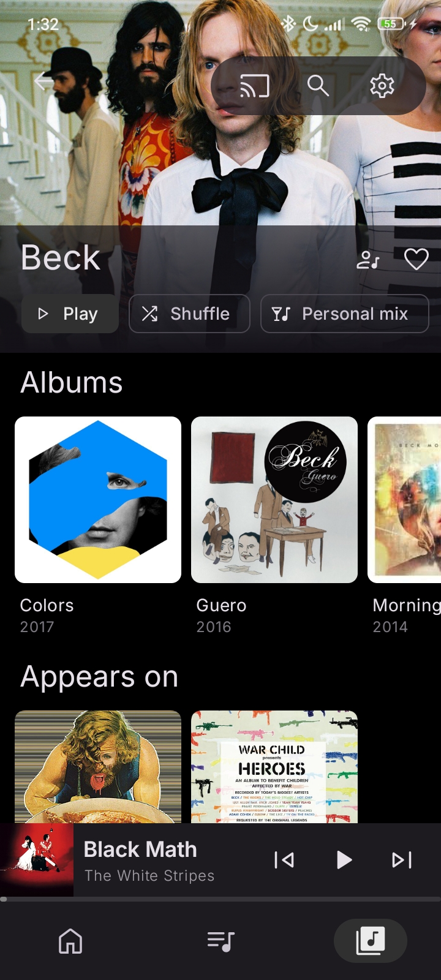Open search with the magnifier icon

pyautogui.click(x=318, y=86)
